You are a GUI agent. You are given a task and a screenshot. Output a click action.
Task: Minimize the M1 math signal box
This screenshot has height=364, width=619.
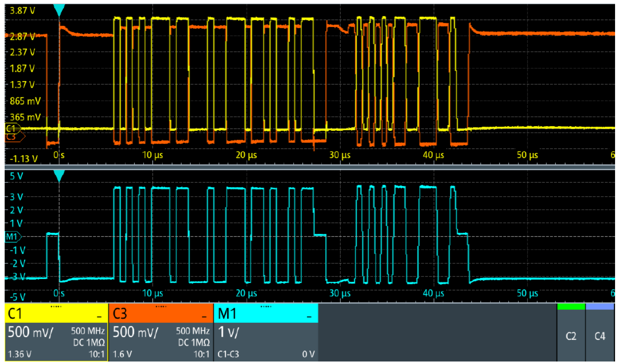point(309,316)
